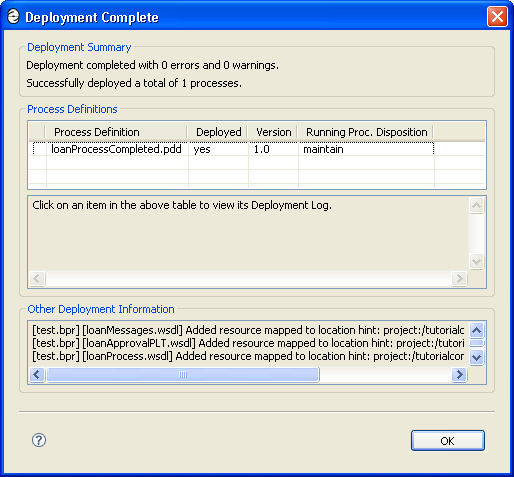Viewport: 514px width, 477px height.
Task: Click the left arrow of deployment information scrollbar
Action: pos(37,374)
